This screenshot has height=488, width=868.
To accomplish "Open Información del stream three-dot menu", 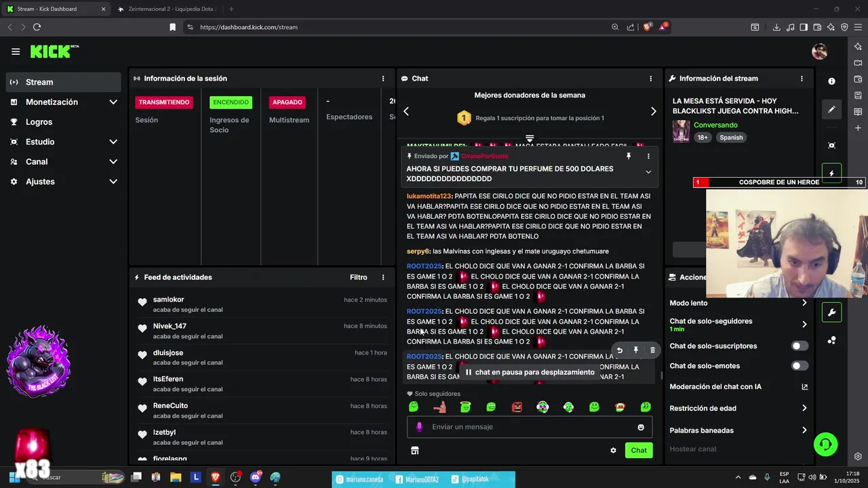I will [x=802, y=79].
